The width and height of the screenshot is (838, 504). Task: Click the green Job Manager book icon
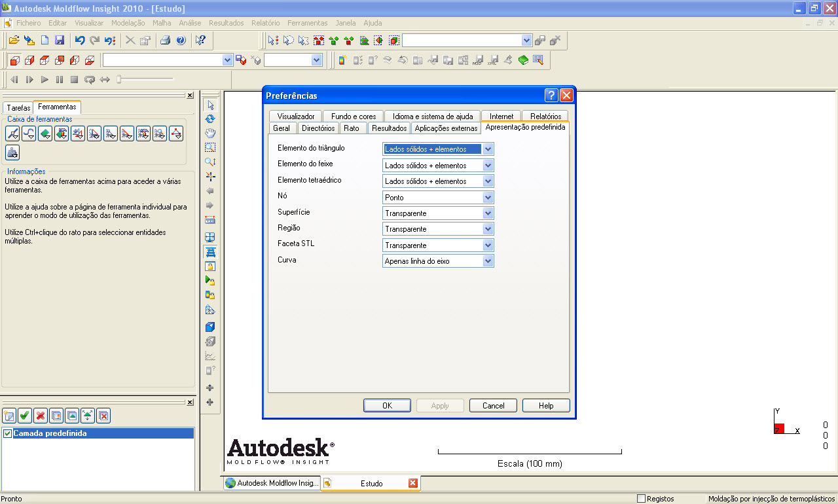523,60
